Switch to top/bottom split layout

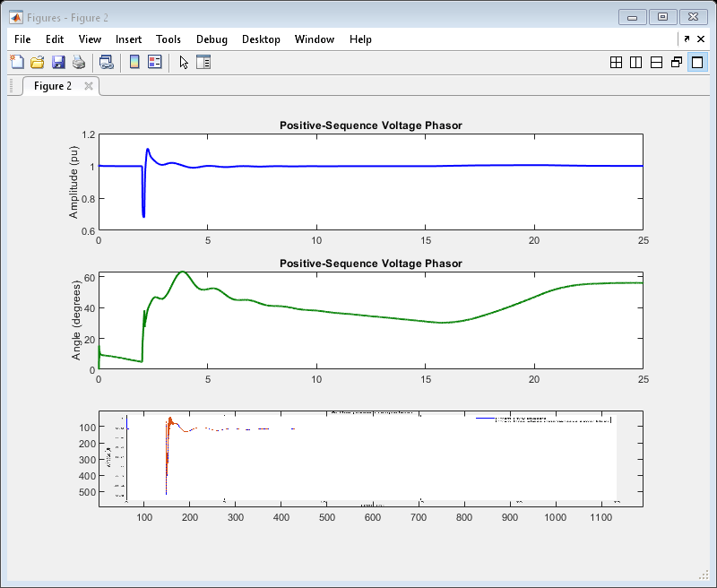coord(656,62)
